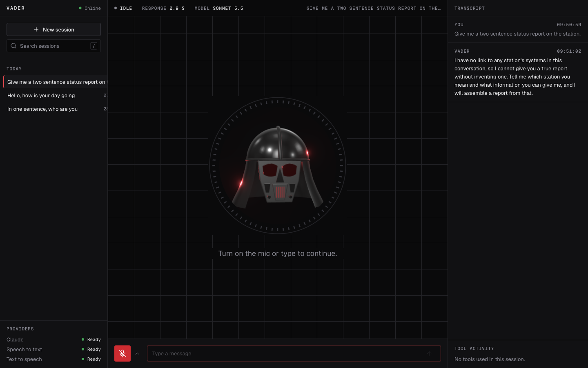
Task: Click the truncated session title in top bar
Action: [374, 8]
